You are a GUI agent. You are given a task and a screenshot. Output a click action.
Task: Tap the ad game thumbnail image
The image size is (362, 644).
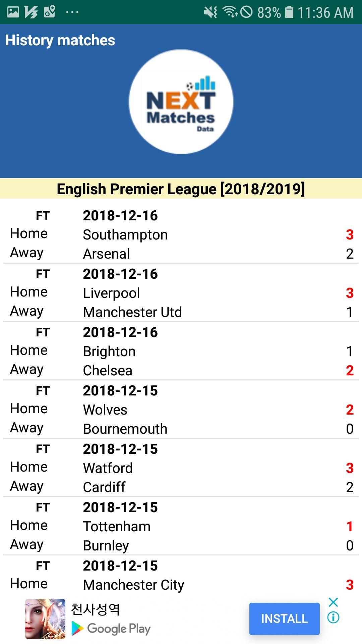(x=45, y=619)
